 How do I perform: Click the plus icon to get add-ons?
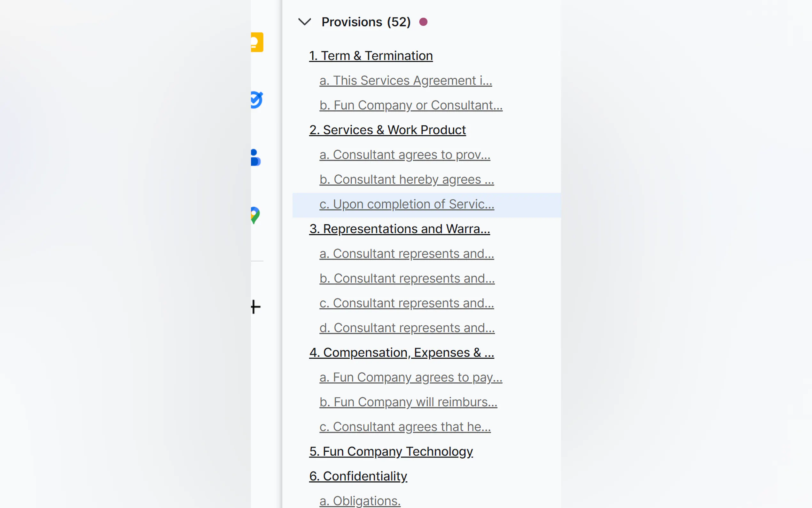255,307
